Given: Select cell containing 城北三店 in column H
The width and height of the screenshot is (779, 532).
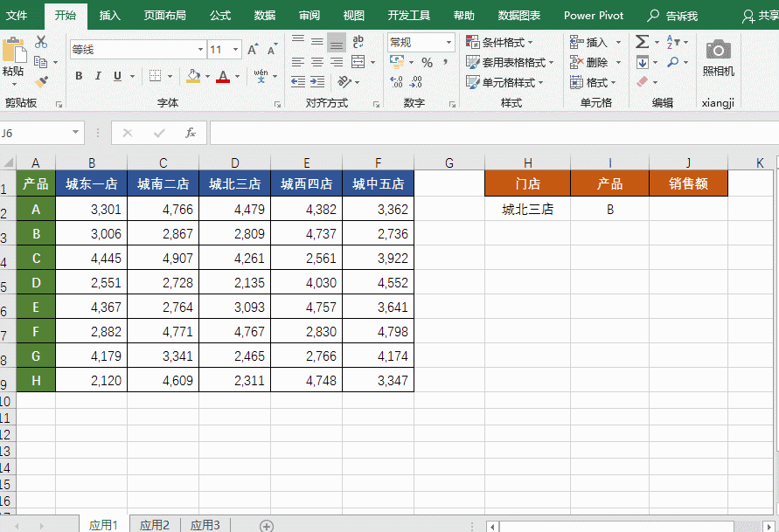Looking at the screenshot, I should (x=527, y=209).
